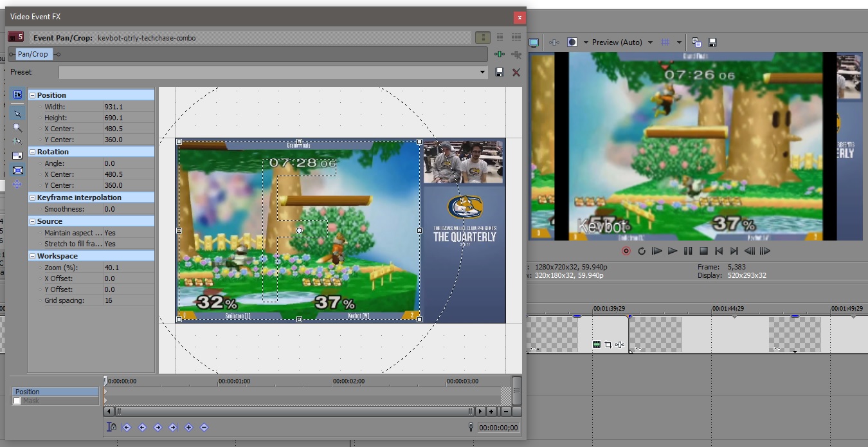Go to the Previous Keyframe

pos(142,427)
